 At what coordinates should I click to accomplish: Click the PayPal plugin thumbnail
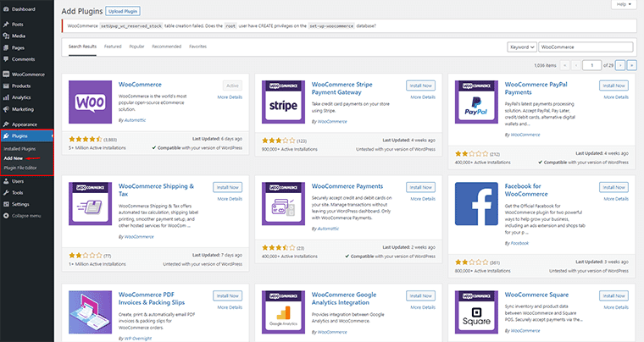[x=476, y=102]
